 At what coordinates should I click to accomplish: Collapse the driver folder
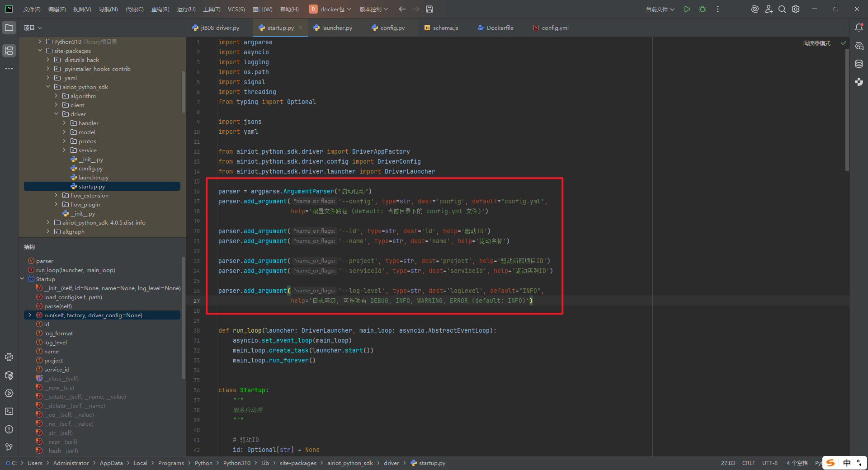[56, 114]
